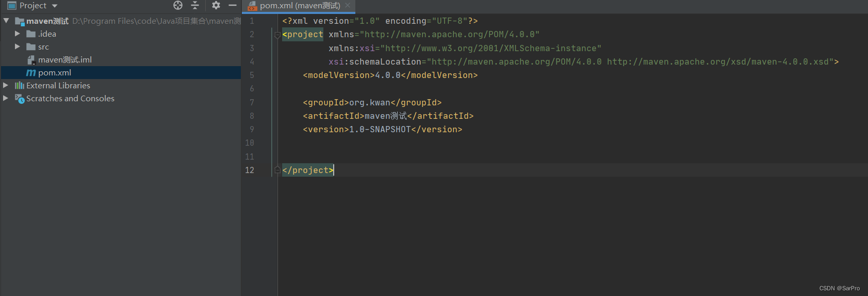868x296 pixels.
Task: Click the Scratches and Consoles icon
Action: (x=20, y=99)
